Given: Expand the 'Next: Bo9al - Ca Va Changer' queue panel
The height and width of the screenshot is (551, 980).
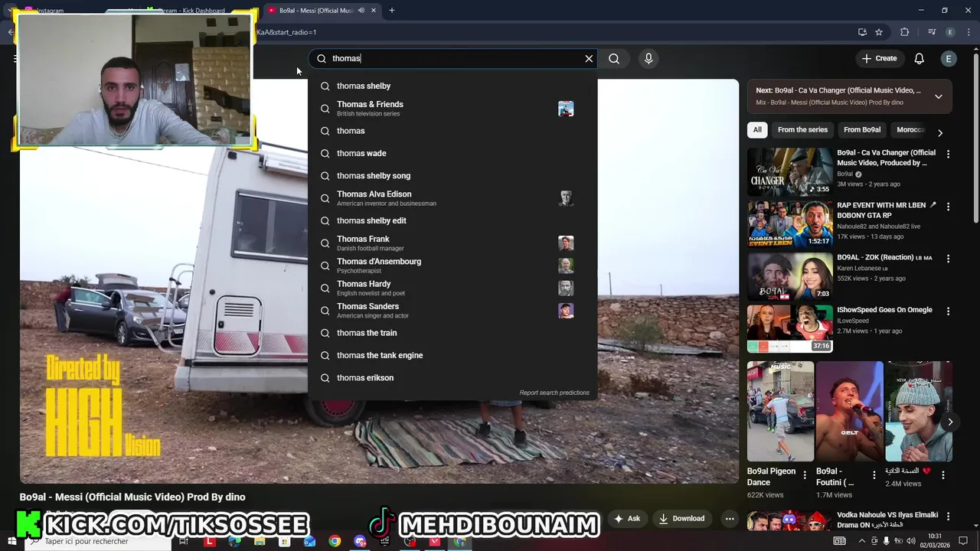Looking at the screenshot, I should (x=938, y=96).
